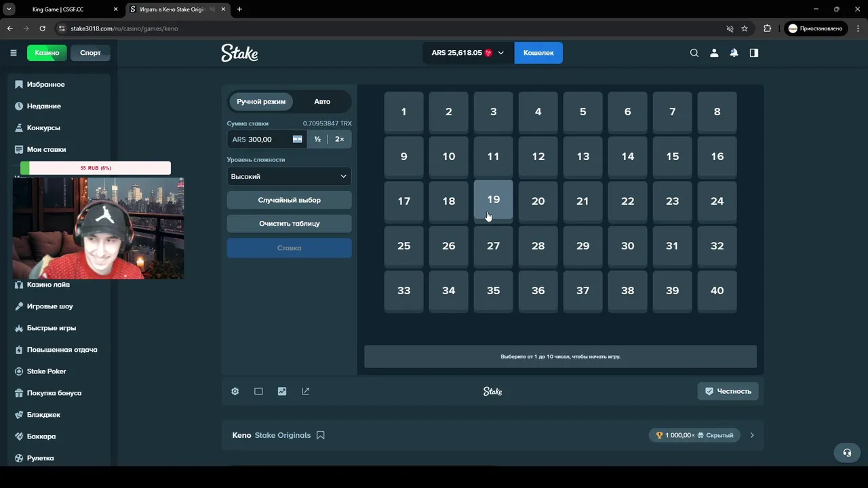Open Уровень сложности dropdown Высокий
This screenshot has width=868, height=488.
coord(289,176)
